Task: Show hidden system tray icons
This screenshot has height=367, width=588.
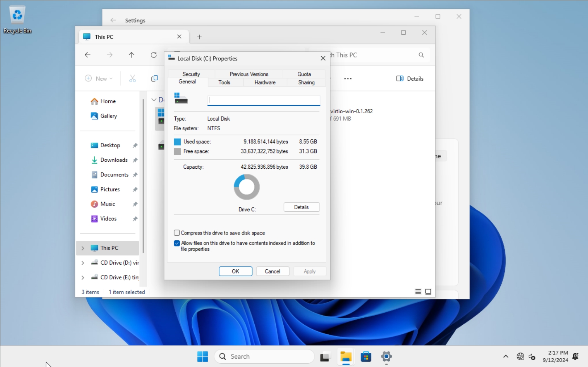Action: [506, 357]
